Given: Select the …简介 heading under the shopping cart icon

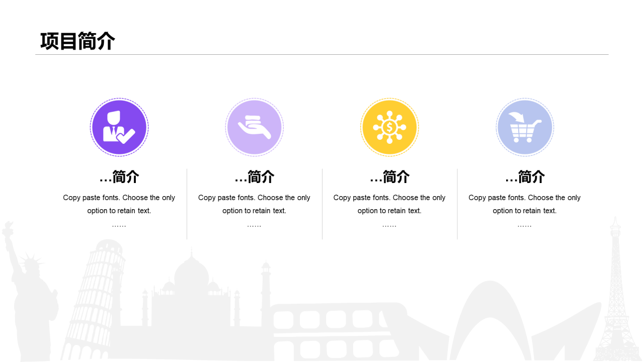Looking at the screenshot, I should 525,177.
